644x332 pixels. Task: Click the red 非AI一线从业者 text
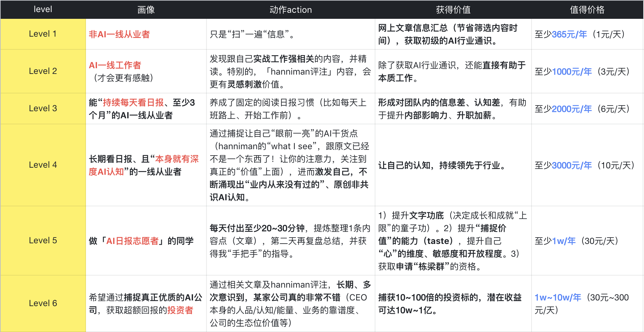click(x=119, y=34)
